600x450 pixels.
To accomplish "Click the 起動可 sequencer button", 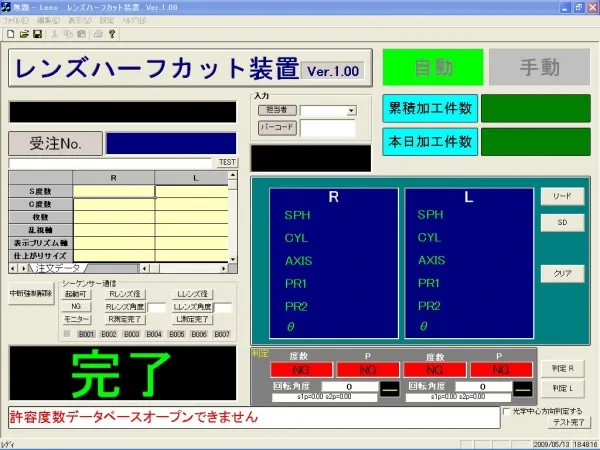I will (76, 294).
